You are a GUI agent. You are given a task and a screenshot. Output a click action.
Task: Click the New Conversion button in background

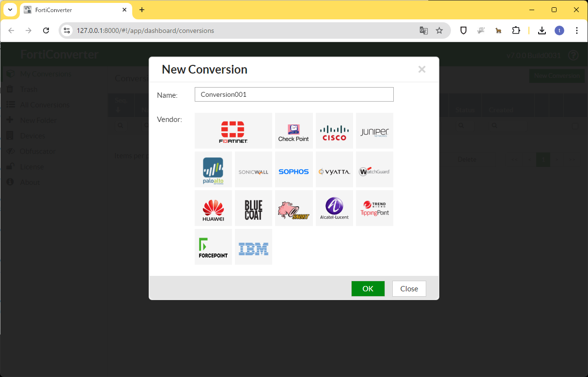[557, 75]
